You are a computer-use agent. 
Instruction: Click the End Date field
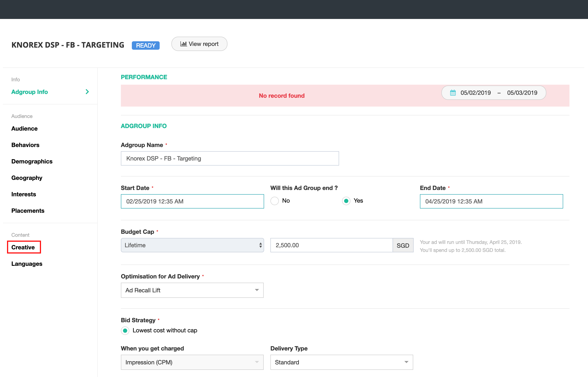tap(491, 201)
